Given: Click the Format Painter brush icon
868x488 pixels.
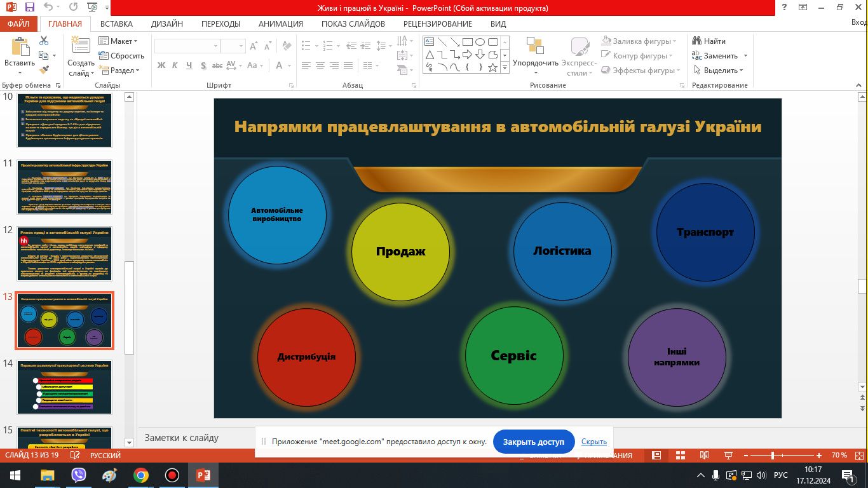Looking at the screenshot, I should 44,70.
